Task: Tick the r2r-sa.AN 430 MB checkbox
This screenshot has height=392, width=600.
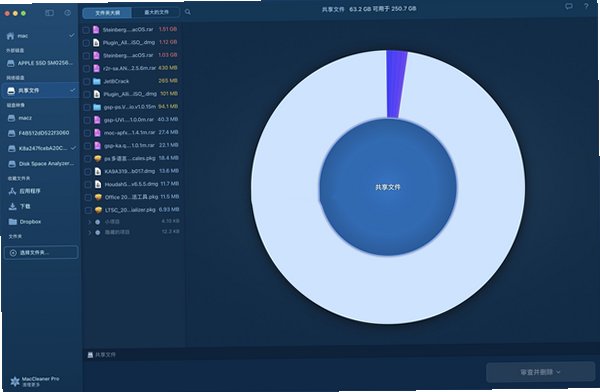Action: (86, 69)
